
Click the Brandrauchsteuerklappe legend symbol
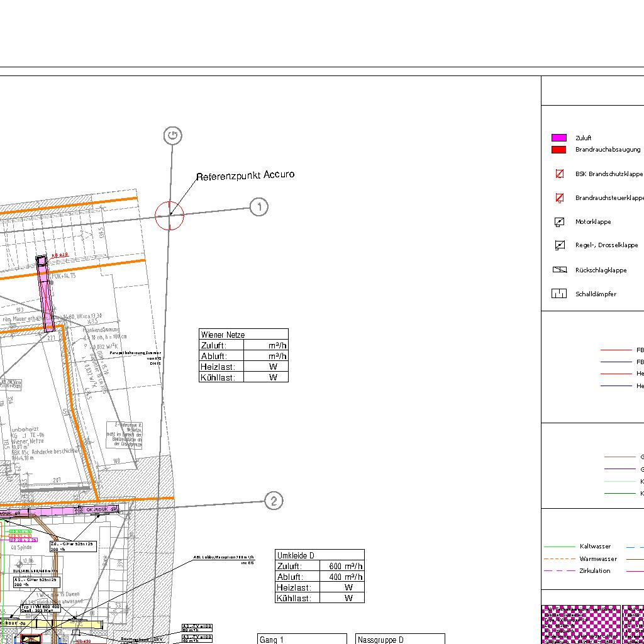559,198
